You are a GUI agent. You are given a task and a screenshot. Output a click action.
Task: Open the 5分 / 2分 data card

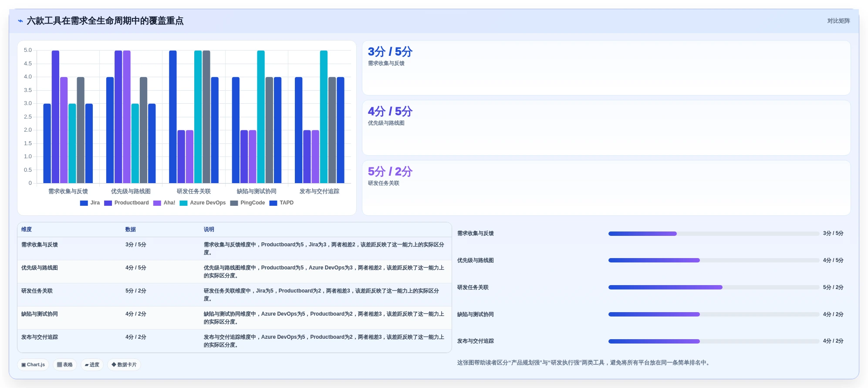pyautogui.click(x=606, y=188)
